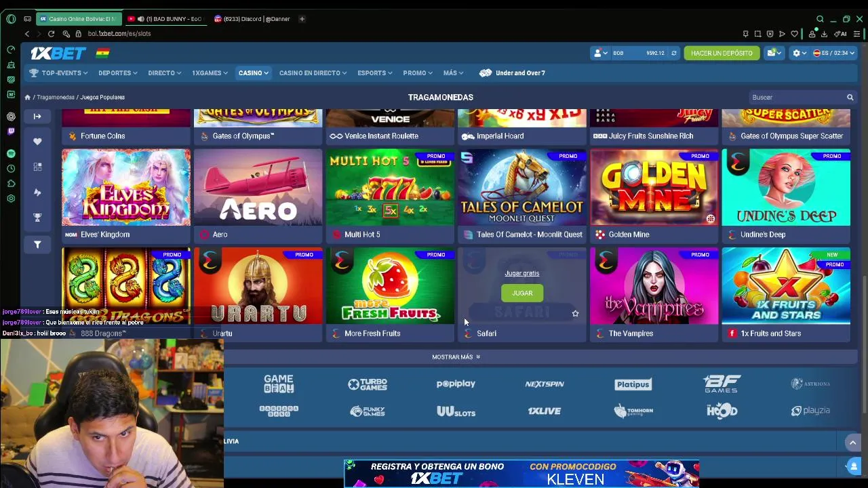The width and height of the screenshot is (868, 488).
Task: Click the browser bookmark heart icon
Action: pyautogui.click(x=794, y=34)
